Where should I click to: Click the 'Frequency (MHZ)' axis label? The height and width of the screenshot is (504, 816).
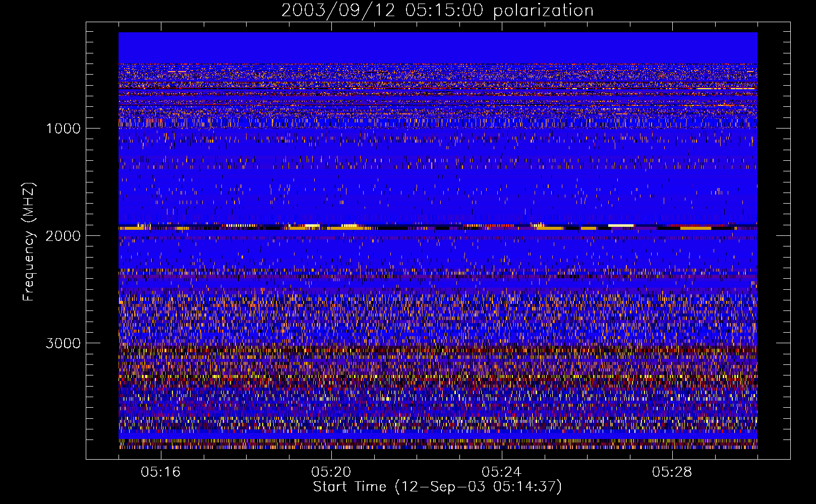[29, 242]
